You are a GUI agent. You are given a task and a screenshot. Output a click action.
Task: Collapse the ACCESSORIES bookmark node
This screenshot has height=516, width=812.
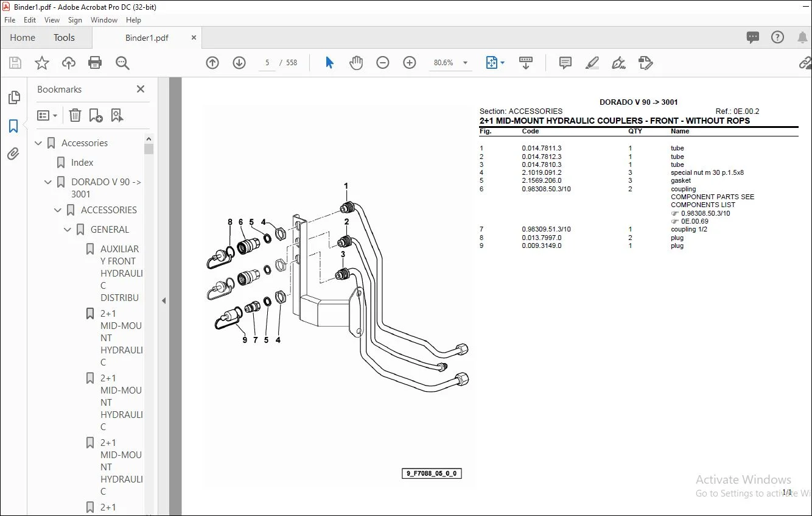58,210
